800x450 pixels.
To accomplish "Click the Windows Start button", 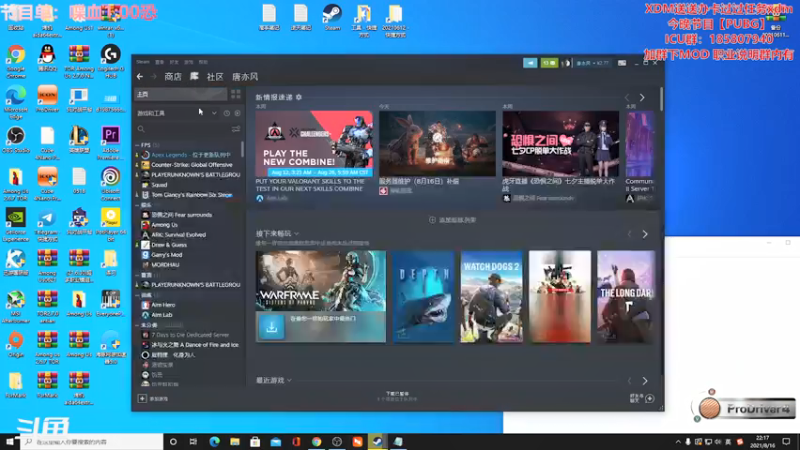I will coord(10,441).
